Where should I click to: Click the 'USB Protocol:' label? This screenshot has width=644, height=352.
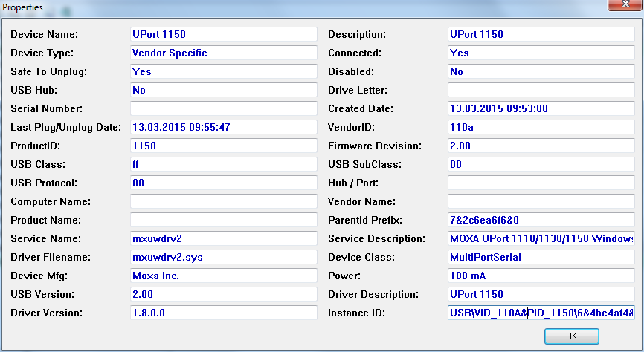click(44, 183)
